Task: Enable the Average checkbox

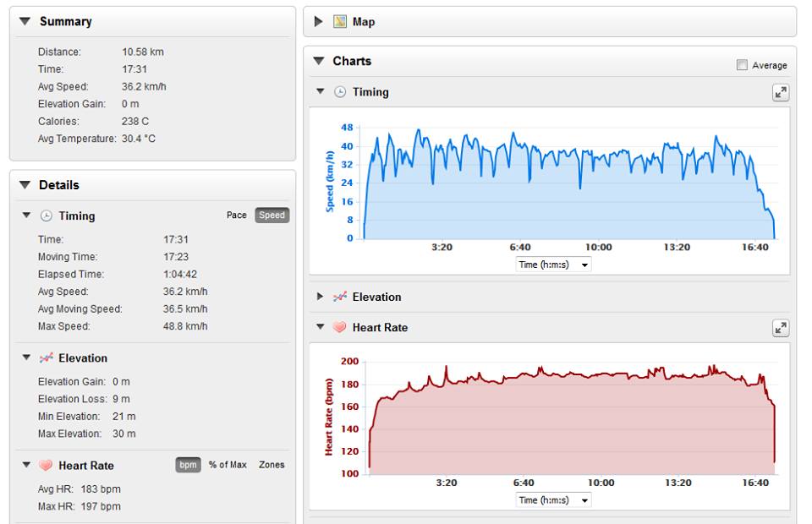Action: (742, 65)
